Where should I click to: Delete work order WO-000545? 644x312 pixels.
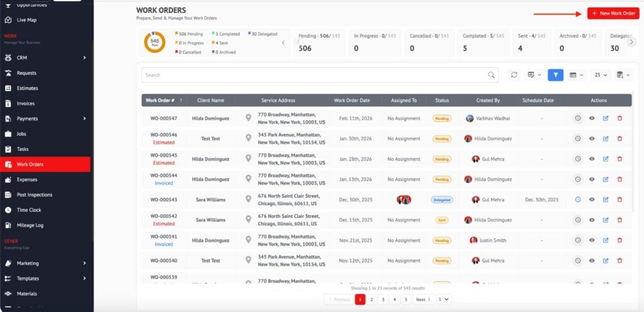619,159
